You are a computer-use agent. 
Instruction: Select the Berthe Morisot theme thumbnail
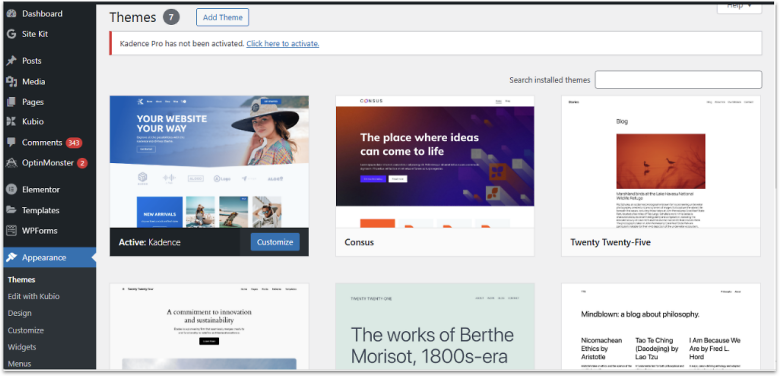[435, 327]
